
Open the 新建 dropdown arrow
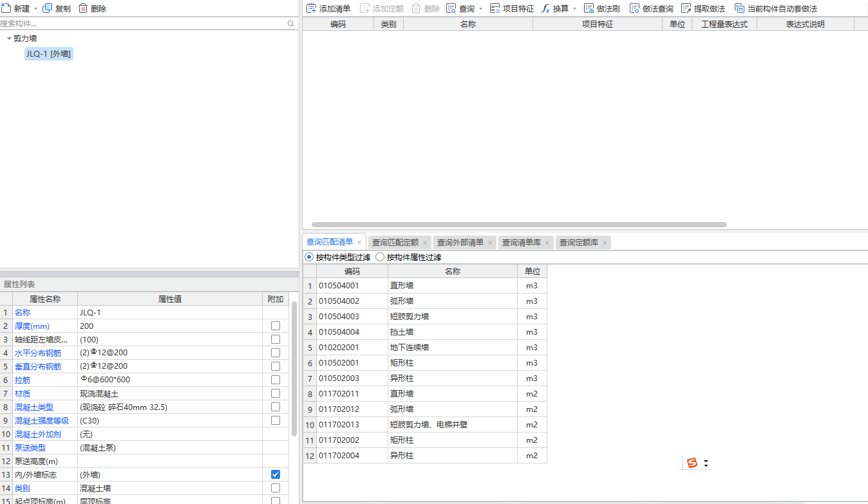pyautogui.click(x=35, y=9)
